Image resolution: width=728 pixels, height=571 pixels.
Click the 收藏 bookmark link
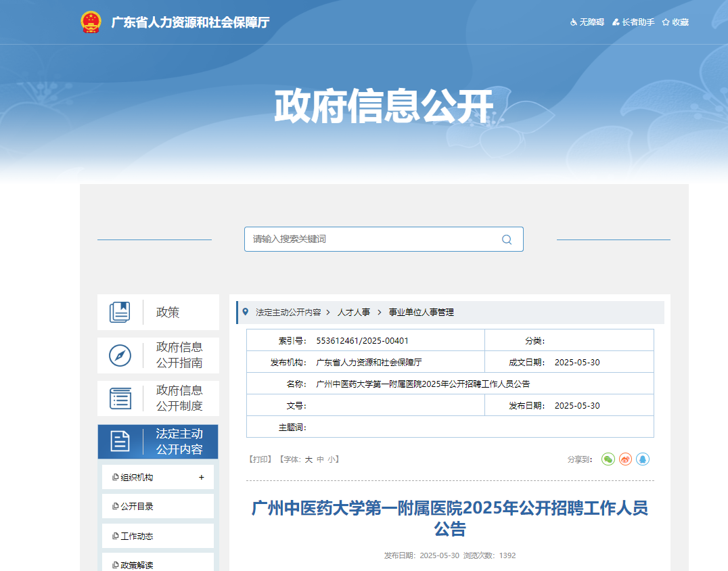(675, 22)
